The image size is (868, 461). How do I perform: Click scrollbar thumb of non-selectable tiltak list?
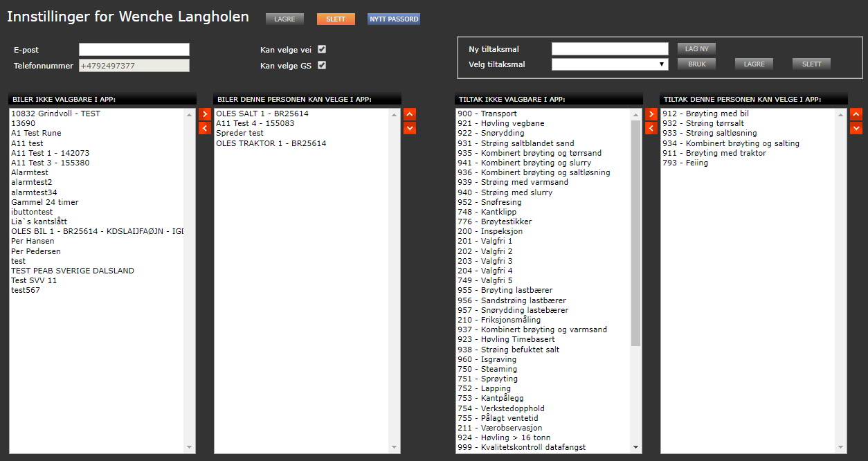pos(636,233)
